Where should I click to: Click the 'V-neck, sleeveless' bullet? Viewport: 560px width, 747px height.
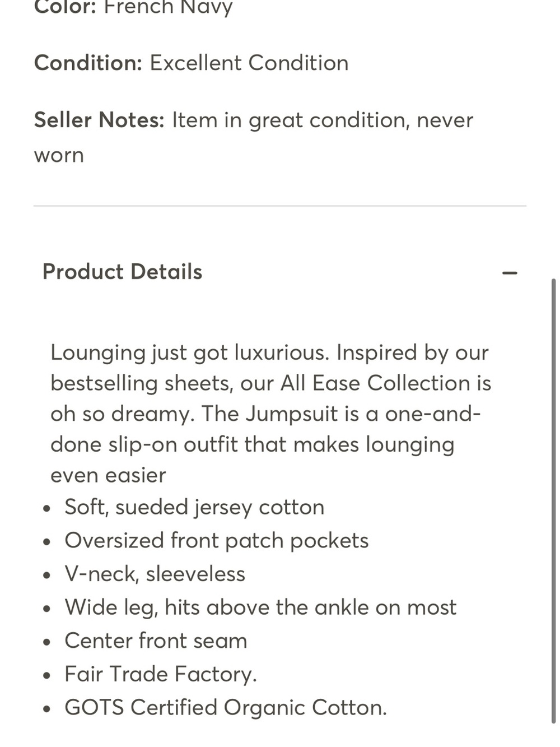coord(155,574)
